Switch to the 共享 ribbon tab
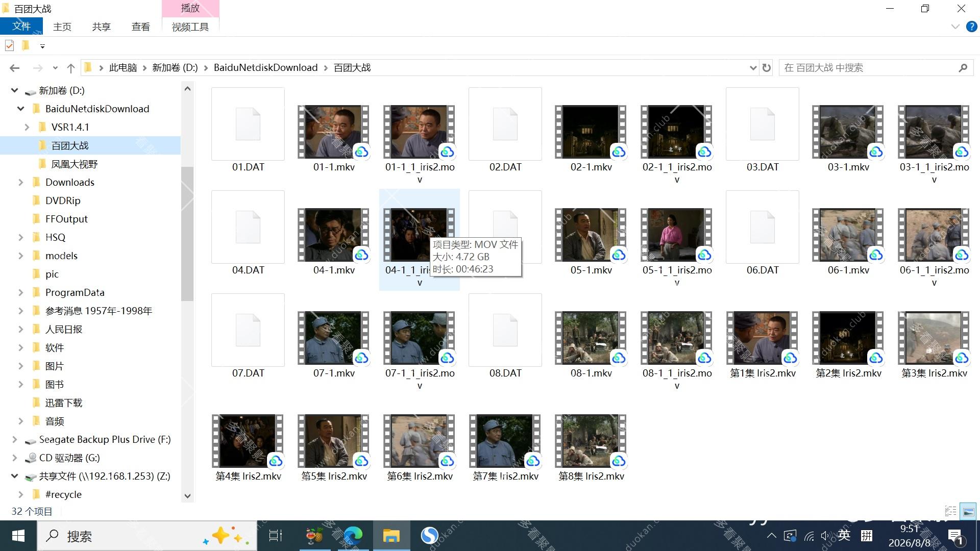 pos(101,27)
